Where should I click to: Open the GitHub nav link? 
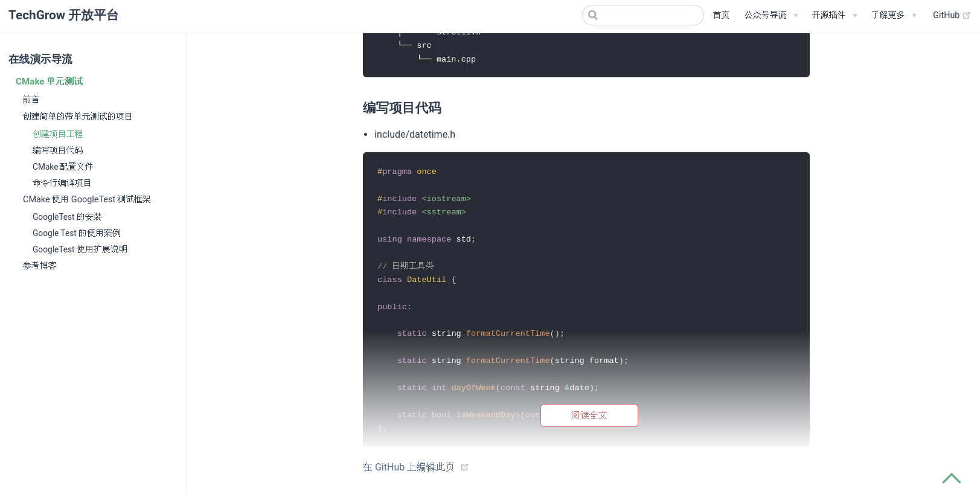tap(946, 15)
